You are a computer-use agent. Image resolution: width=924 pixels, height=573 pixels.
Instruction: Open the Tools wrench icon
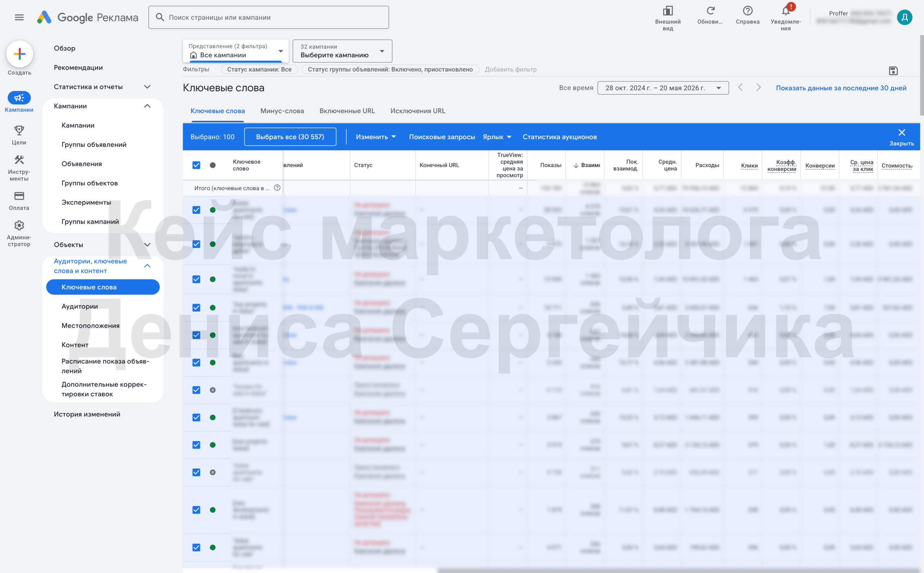19,160
